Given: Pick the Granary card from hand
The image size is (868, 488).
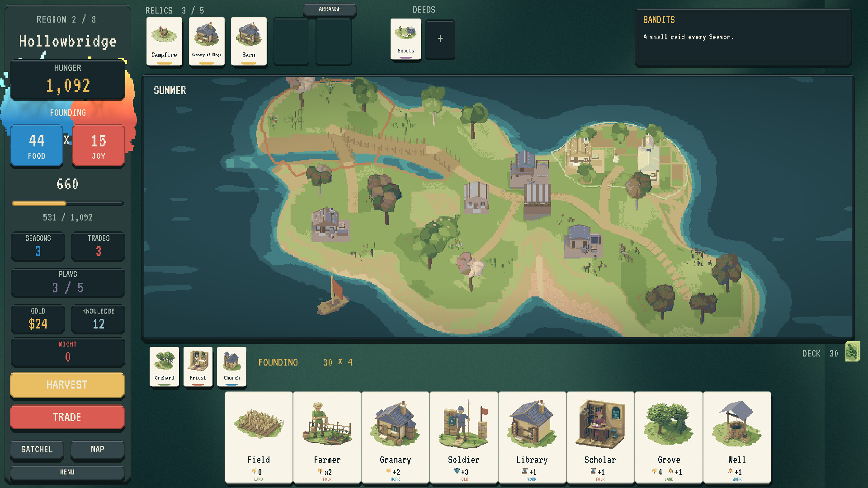Looking at the screenshot, I should click(x=395, y=437).
